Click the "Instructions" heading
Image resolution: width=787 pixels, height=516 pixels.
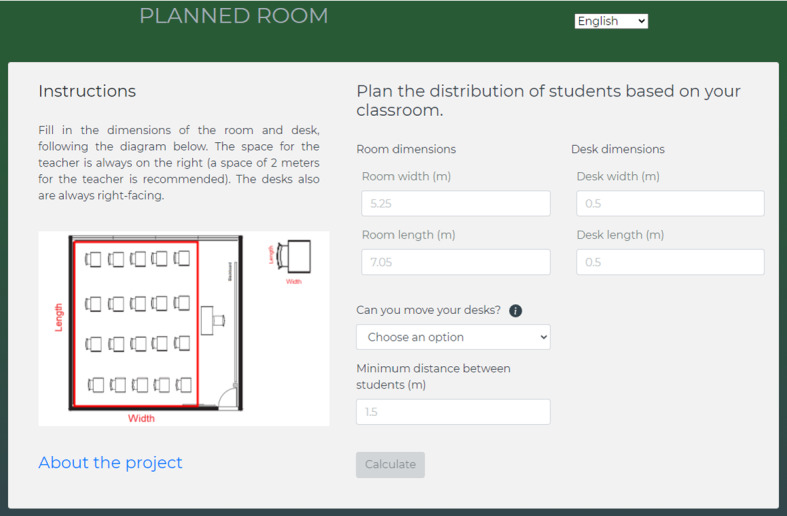point(87,91)
